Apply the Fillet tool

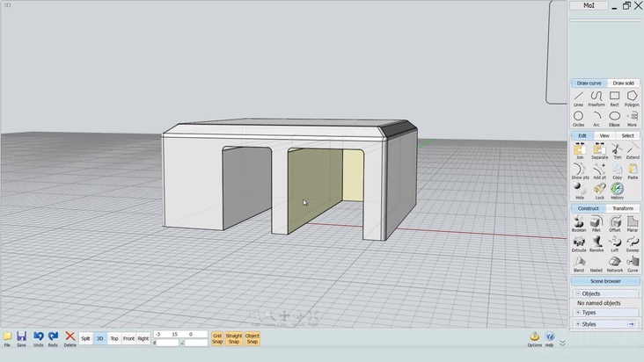point(596,224)
